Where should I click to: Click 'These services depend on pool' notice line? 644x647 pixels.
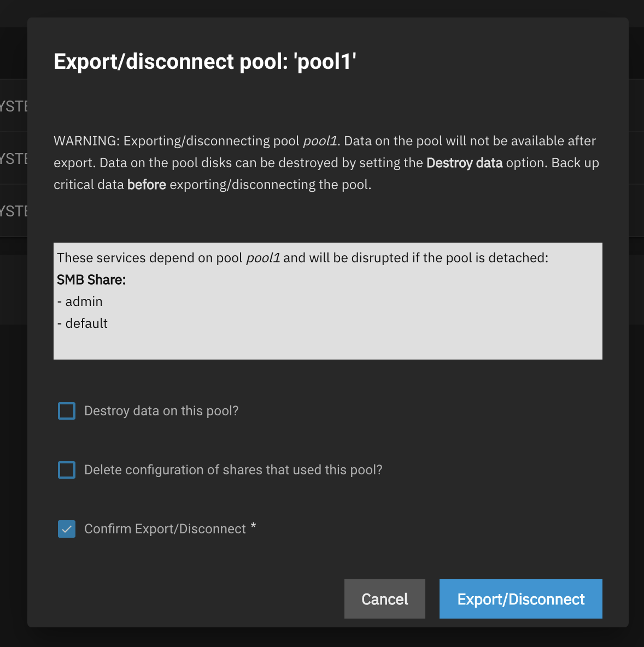[x=303, y=258]
